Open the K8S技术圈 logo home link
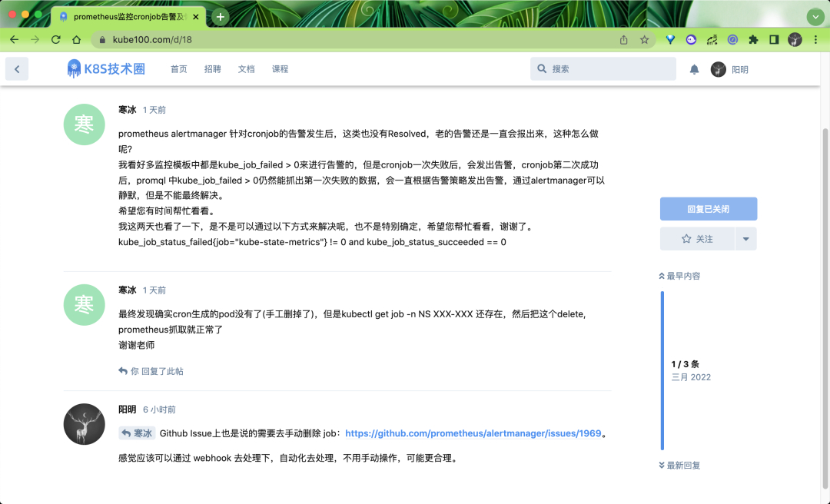830x504 pixels. pos(106,69)
